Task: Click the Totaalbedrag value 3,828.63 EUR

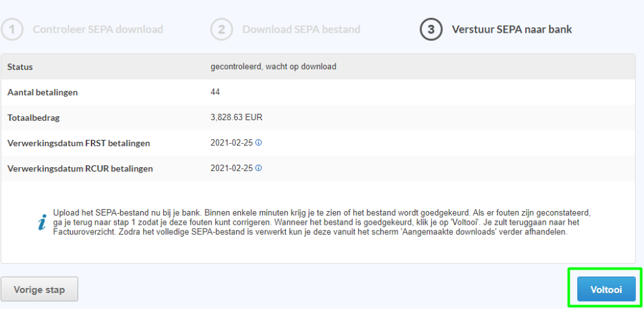Action: [x=236, y=117]
